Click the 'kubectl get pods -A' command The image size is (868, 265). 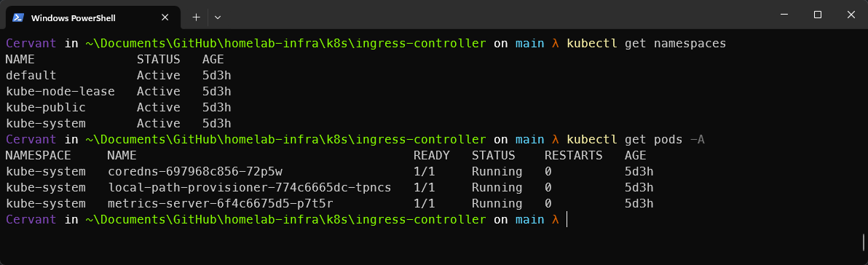coord(635,139)
